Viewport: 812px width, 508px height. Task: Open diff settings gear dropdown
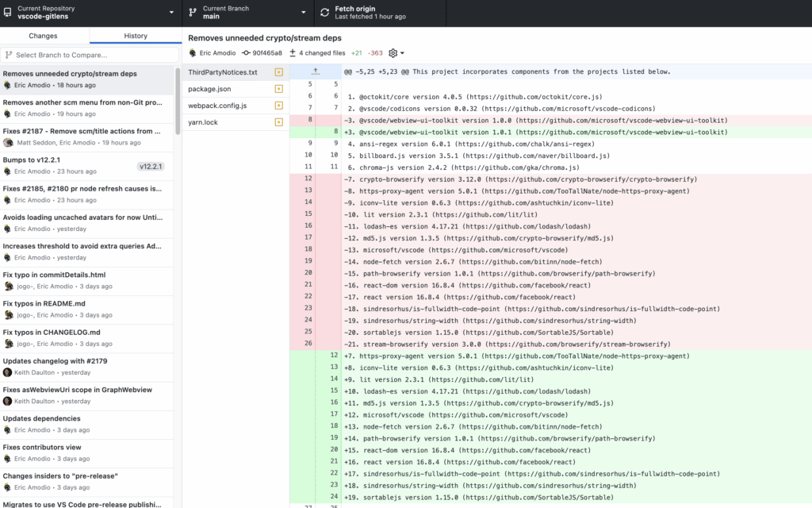(x=396, y=53)
